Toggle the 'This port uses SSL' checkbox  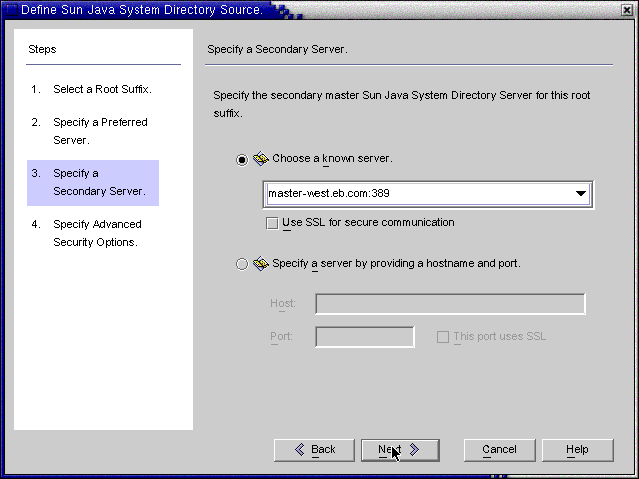point(443,337)
